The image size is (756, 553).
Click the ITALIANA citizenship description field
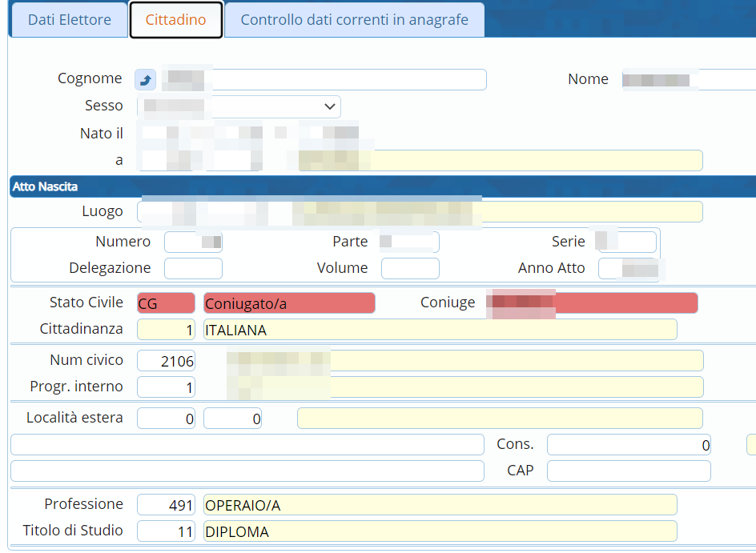click(440, 330)
